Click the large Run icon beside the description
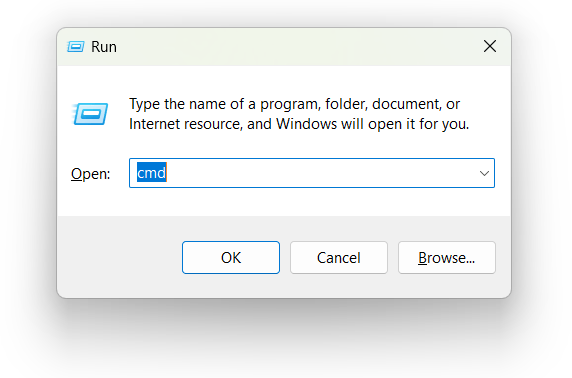Screen dimensions: 572x378 90,114
